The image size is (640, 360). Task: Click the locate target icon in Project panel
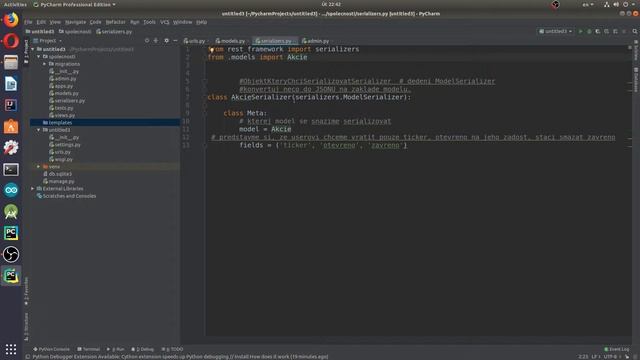147,40
